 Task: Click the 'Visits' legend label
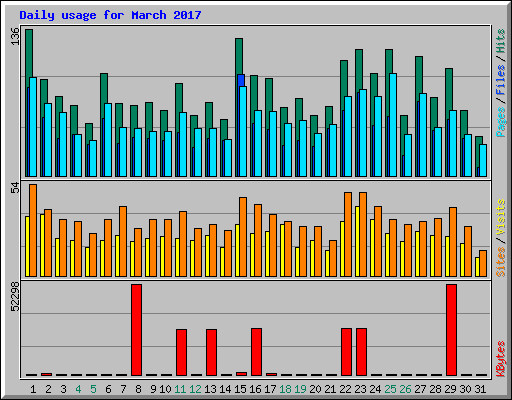pos(501,217)
